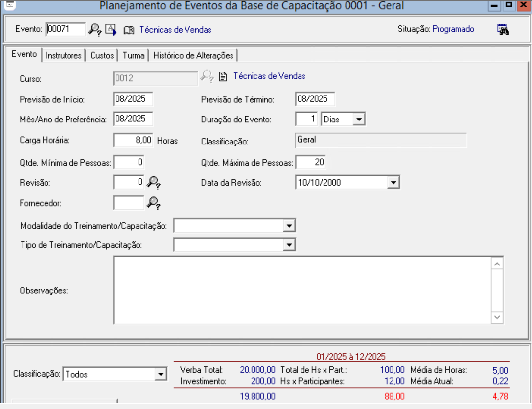The image size is (532, 409).
Task: Click inside the Observações text area
Action: pos(301,290)
